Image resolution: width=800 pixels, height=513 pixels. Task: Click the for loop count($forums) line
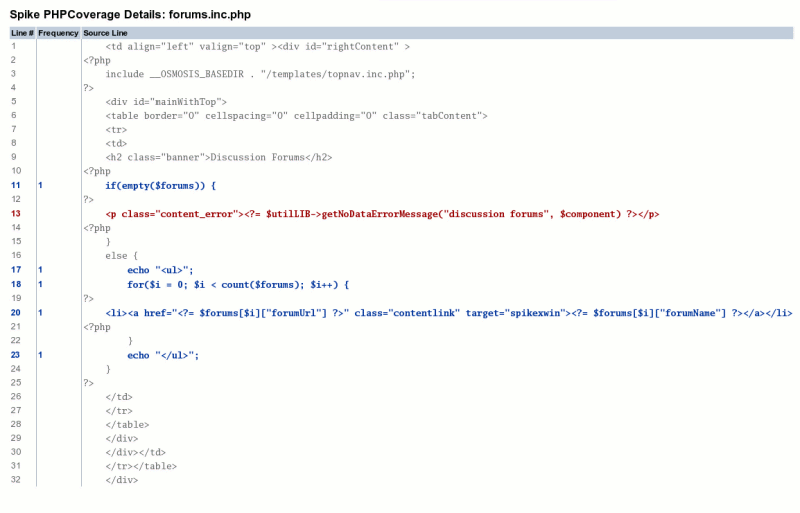(x=238, y=285)
